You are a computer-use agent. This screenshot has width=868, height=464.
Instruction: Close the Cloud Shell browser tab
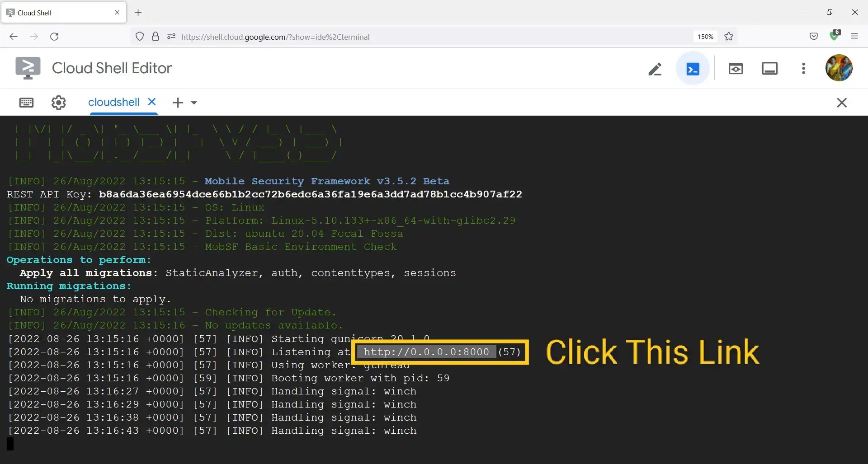click(117, 13)
